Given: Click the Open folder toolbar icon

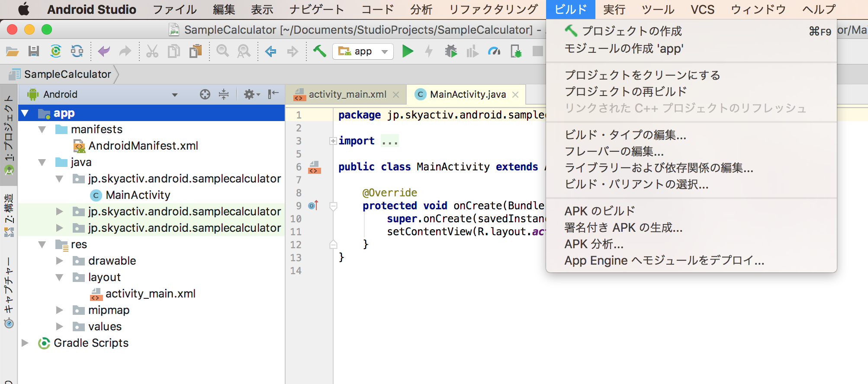Looking at the screenshot, I should [x=12, y=51].
